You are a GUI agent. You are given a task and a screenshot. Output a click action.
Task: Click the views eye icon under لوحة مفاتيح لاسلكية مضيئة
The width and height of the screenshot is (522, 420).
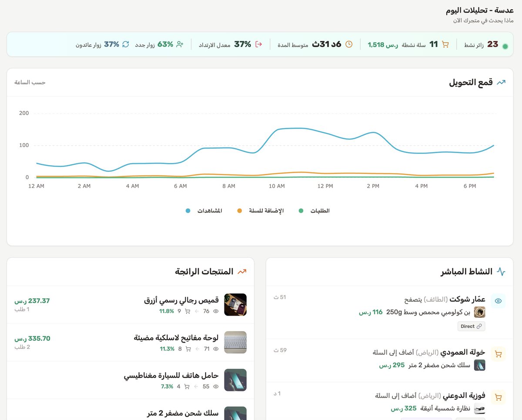pos(216,349)
